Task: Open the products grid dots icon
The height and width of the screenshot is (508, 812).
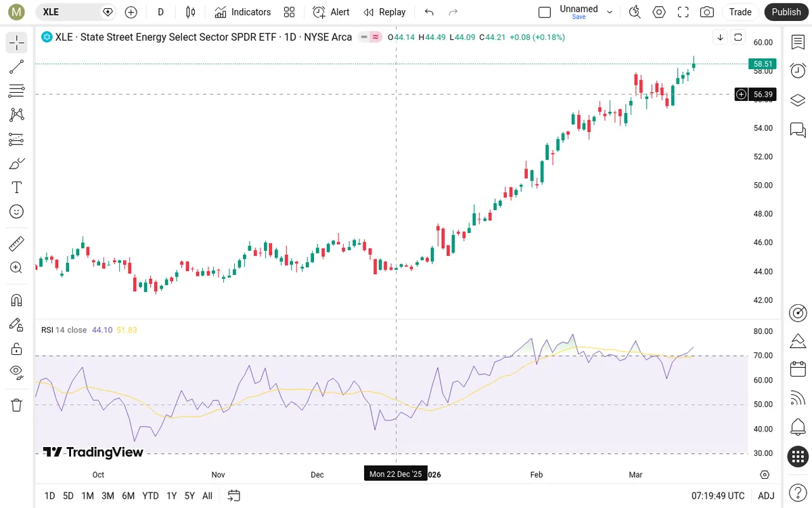Action: [798, 457]
